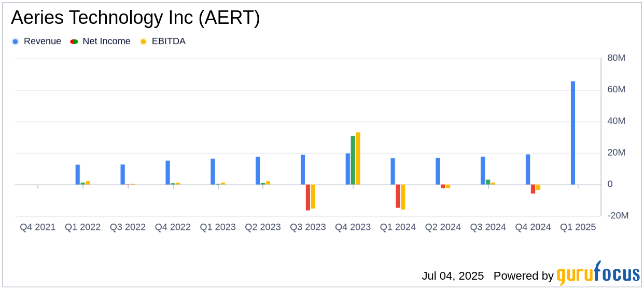Screen dimensions: 644x289
Task: Click the Aeries Technology Inc (AERT) title
Action: pyautogui.click(x=135, y=18)
